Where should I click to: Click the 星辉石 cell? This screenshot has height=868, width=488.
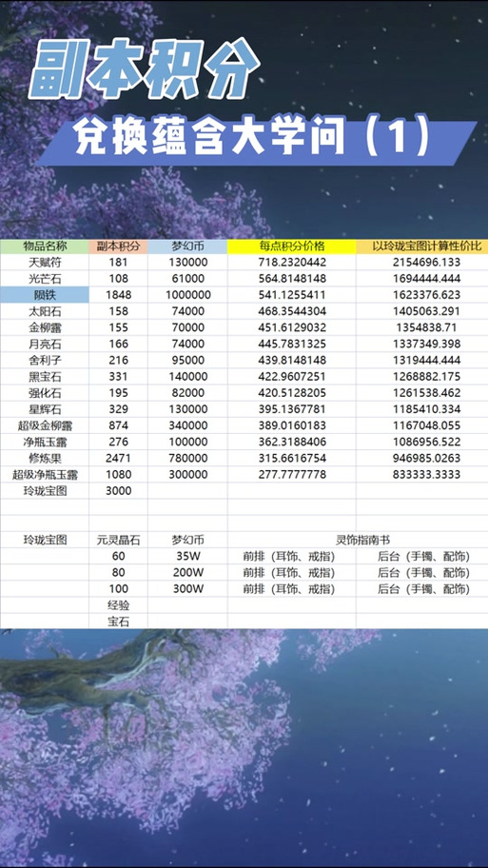45,409
